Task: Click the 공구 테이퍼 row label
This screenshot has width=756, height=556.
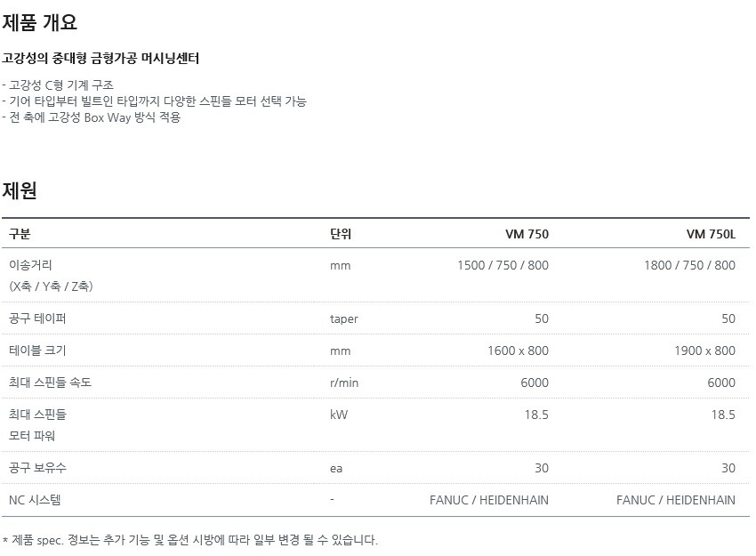Action: point(37,318)
